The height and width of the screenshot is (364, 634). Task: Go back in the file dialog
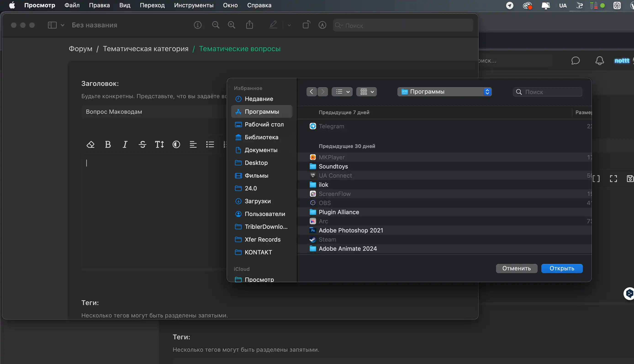click(x=312, y=92)
